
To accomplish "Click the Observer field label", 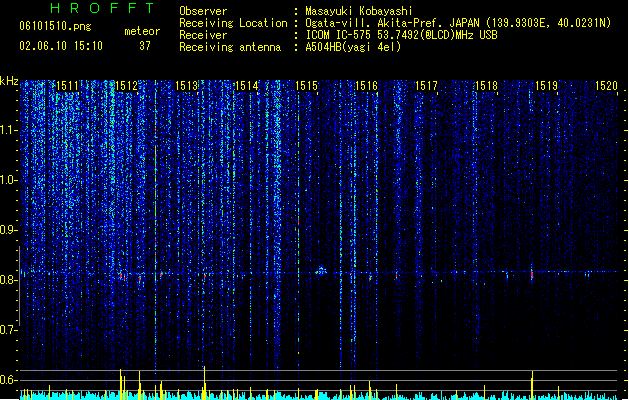I will (x=203, y=11).
